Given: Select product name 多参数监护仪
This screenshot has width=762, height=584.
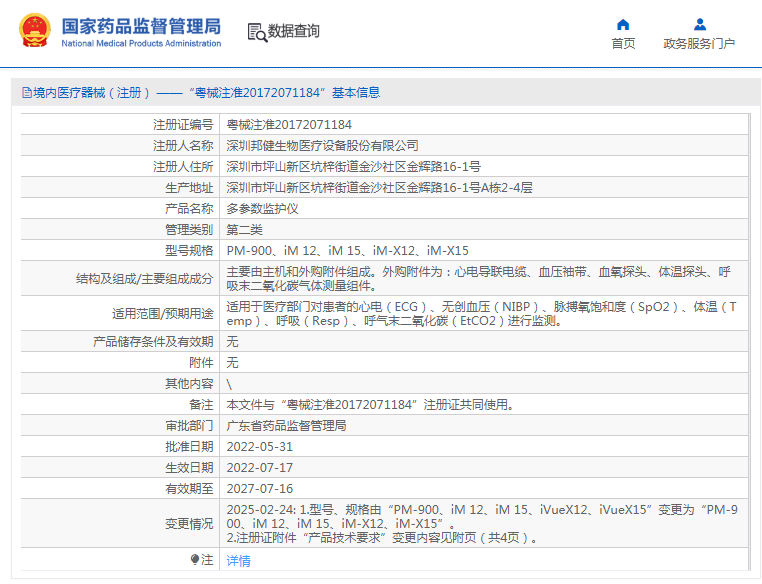Looking at the screenshot, I should tap(262, 208).
